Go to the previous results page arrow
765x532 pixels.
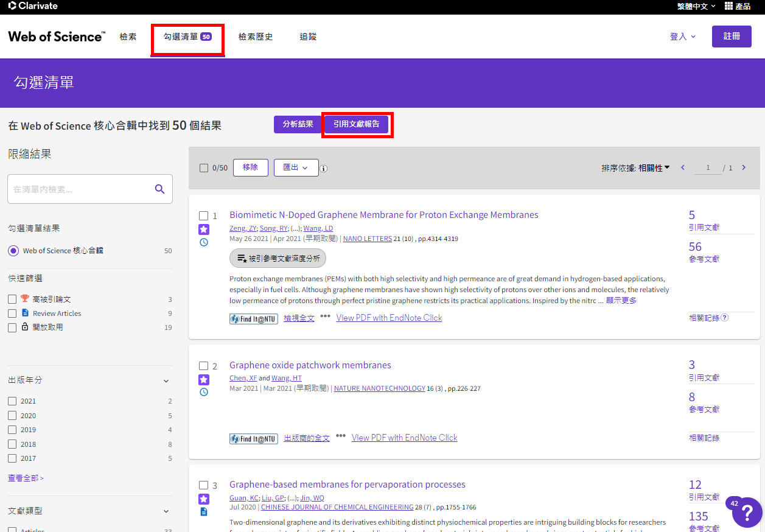(x=683, y=168)
